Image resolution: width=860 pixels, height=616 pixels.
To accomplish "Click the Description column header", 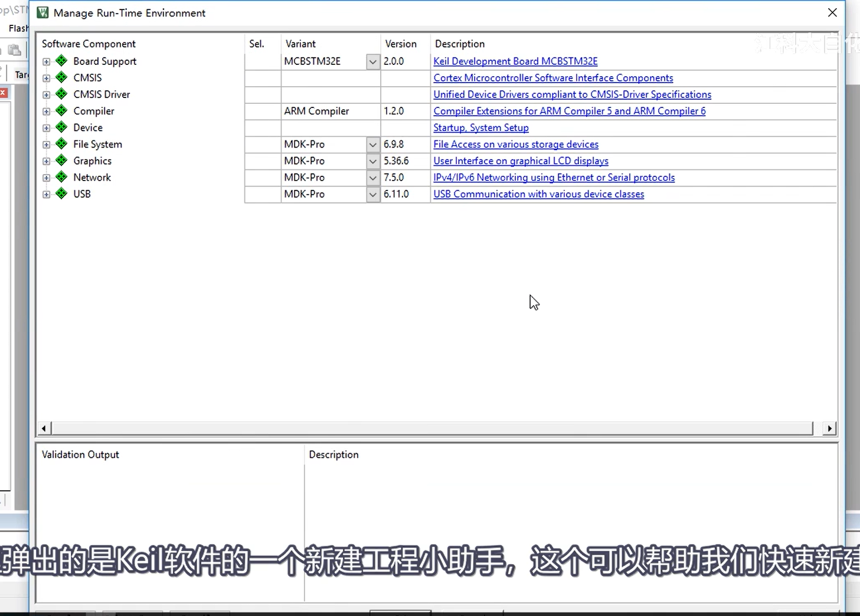I will coord(460,44).
